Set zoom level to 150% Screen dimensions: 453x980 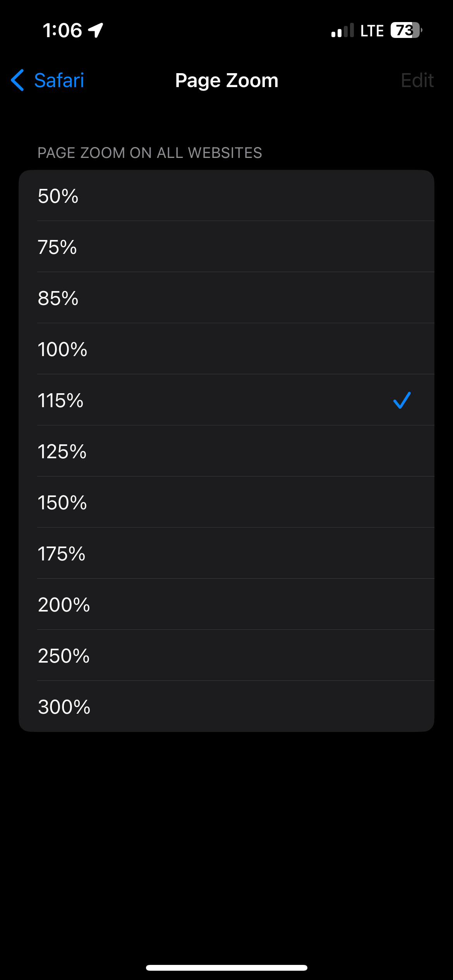coord(226,502)
